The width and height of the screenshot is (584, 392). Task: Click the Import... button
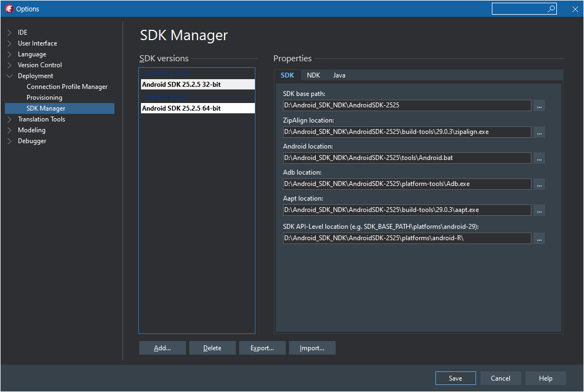pos(312,348)
